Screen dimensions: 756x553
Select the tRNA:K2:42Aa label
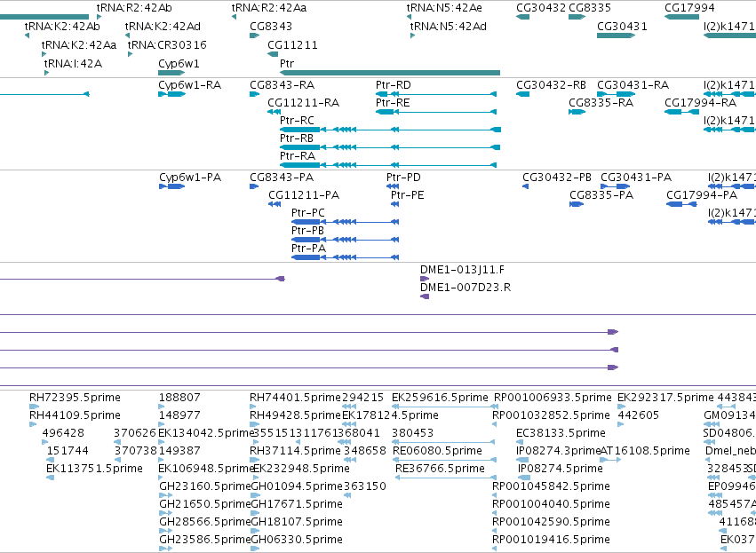tap(79, 44)
